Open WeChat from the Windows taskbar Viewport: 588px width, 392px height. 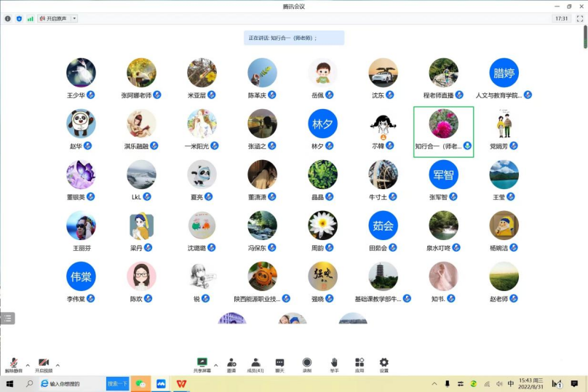tap(141, 383)
